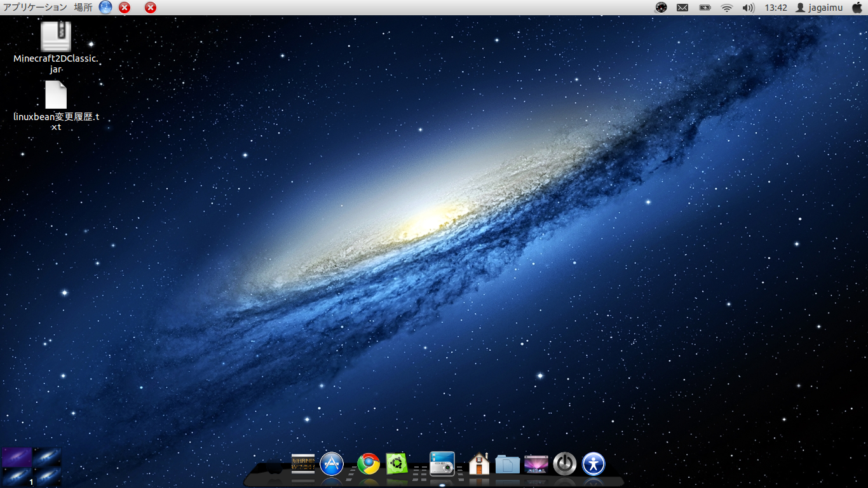The height and width of the screenshot is (488, 868).
Task: Open the screenshot camera tool in dock
Action: (442, 463)
